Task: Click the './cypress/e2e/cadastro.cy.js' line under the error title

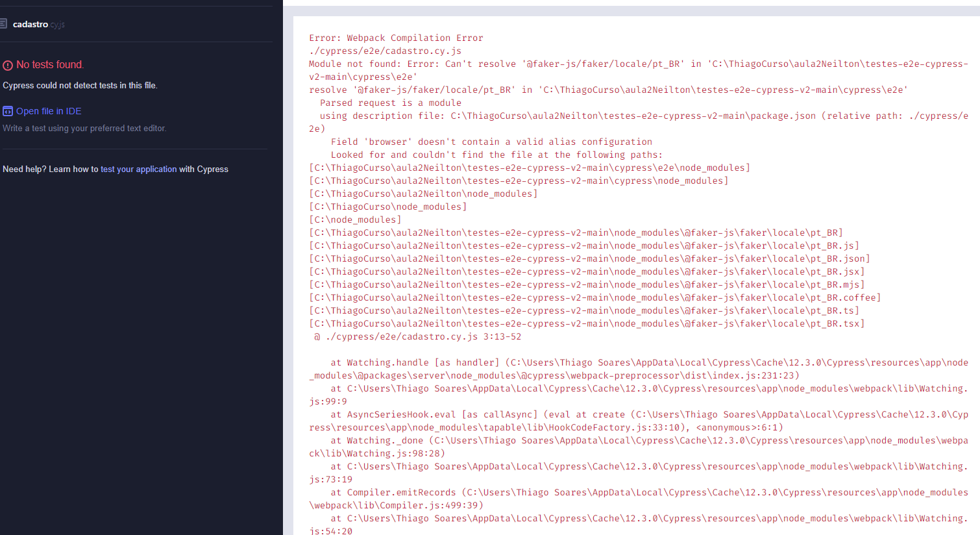Action: point(386,51)
